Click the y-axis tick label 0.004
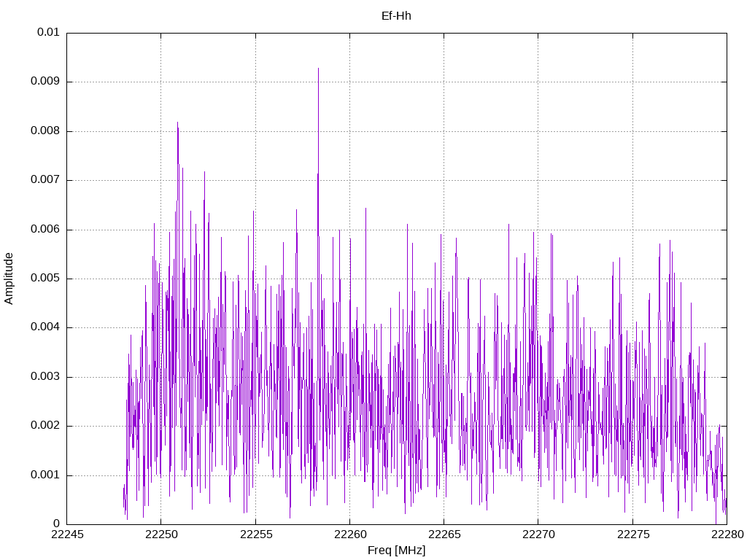Screen dimensions: 747x560 tap(45, 327)
